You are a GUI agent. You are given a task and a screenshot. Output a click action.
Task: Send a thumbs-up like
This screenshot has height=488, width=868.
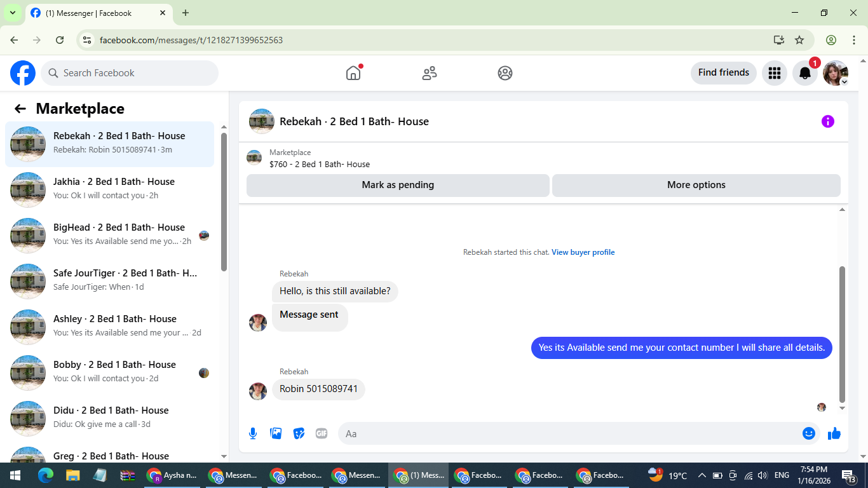click(x=834, y=433)
